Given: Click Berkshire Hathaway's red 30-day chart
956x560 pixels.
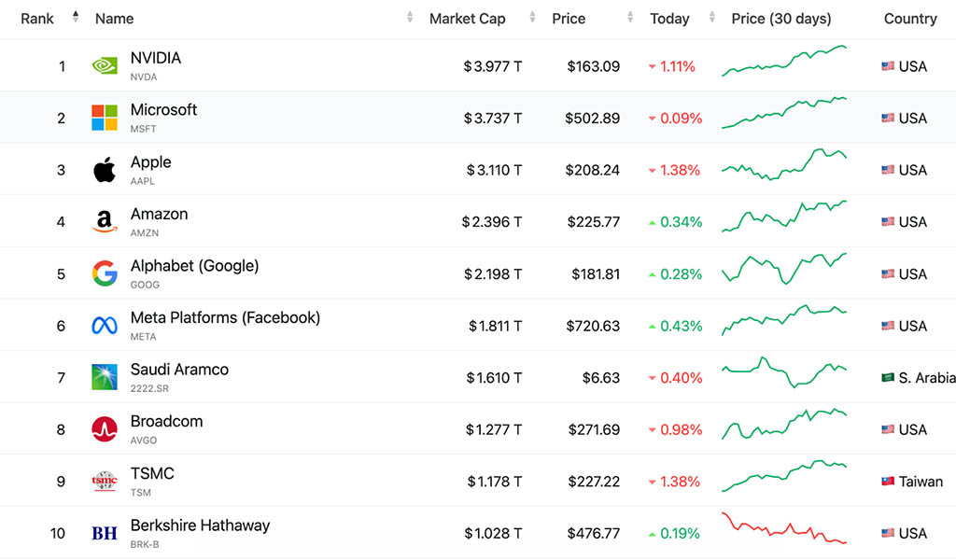Looking at the screenshot, I should point(784,527).
